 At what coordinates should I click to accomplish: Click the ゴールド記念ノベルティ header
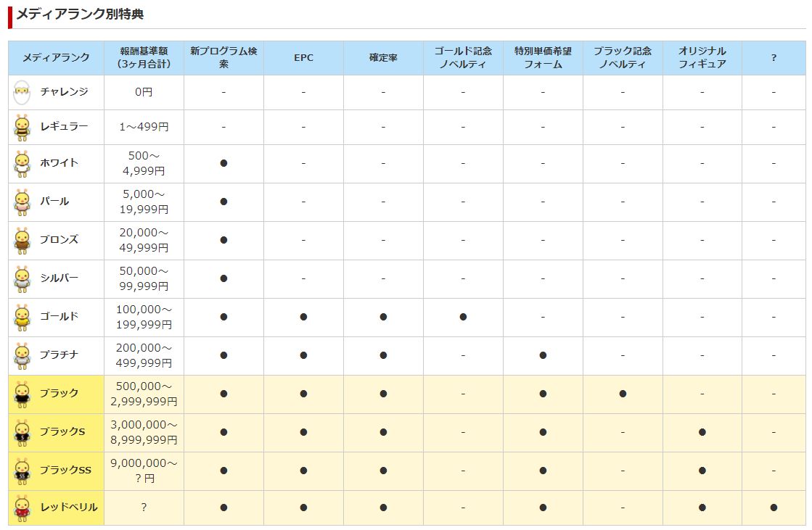click(463, 57)
